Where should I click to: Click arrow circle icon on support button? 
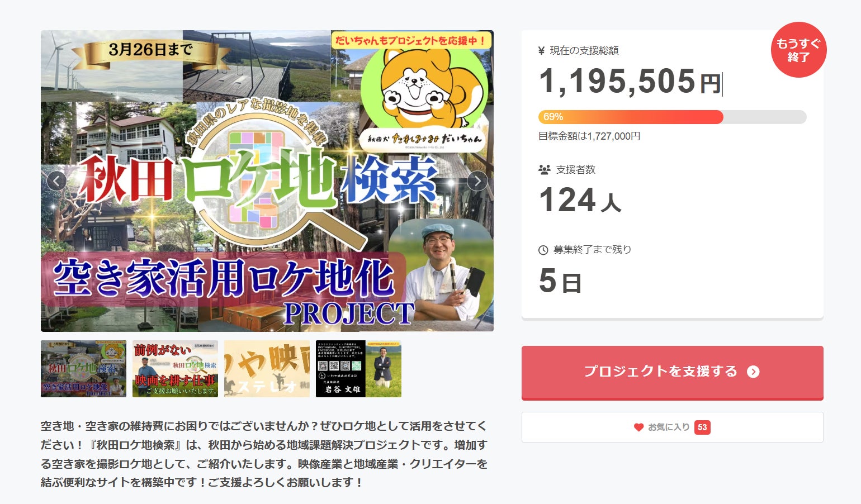(753, 372)
